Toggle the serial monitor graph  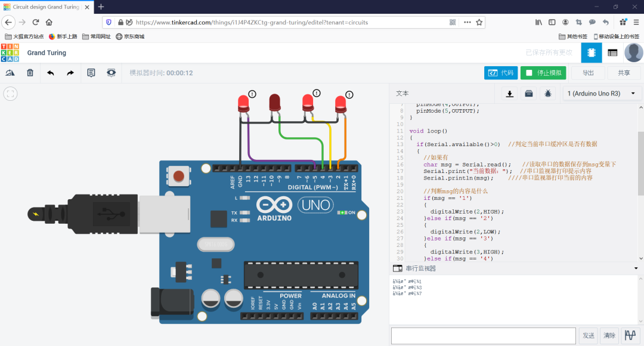[x=630, y=335]
